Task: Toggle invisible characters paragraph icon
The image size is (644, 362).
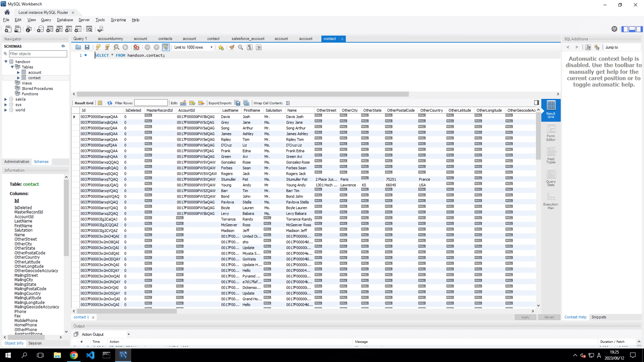Action: tap(250, 47)
